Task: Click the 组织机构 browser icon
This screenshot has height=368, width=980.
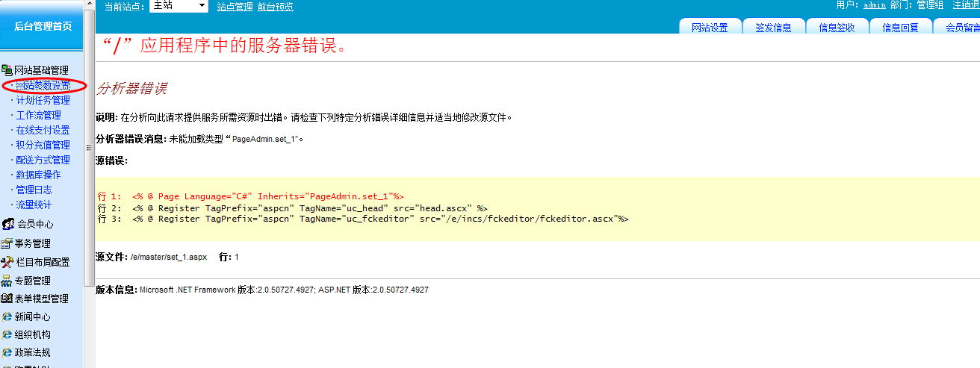Action: 7,334
